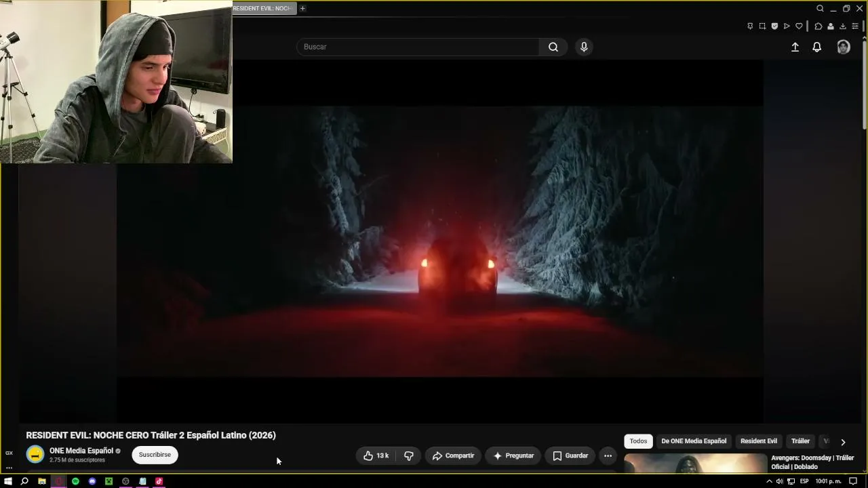
Task: Click the 2.75 M de suscriptores text
Action: (x=77, y=460)
